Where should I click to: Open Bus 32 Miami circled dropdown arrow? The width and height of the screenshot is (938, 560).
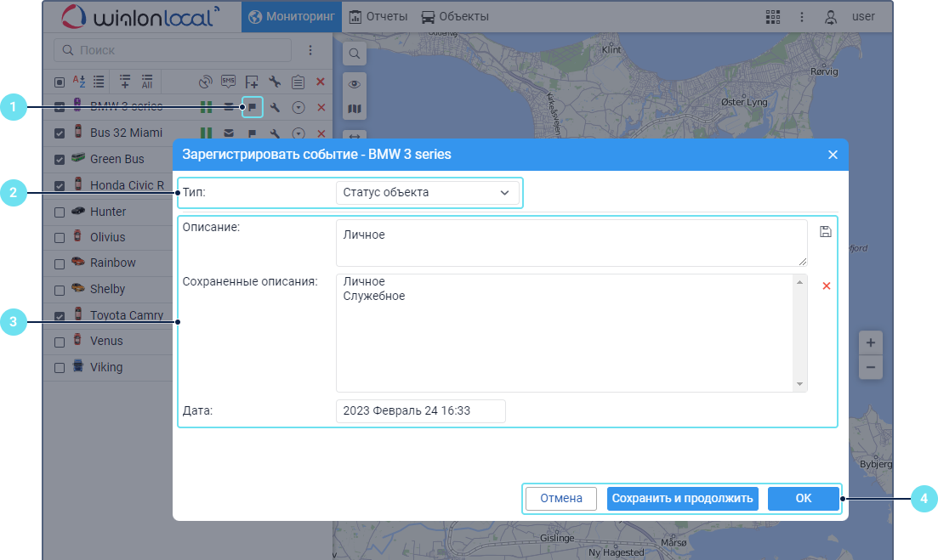coord(298,133)
